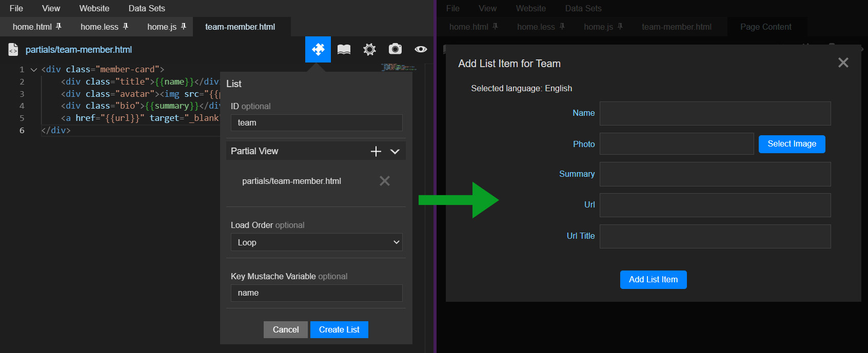Screen dimensions: 868x353
Task: Toggle the eye preview icon
Action: (x=421, y=49)
